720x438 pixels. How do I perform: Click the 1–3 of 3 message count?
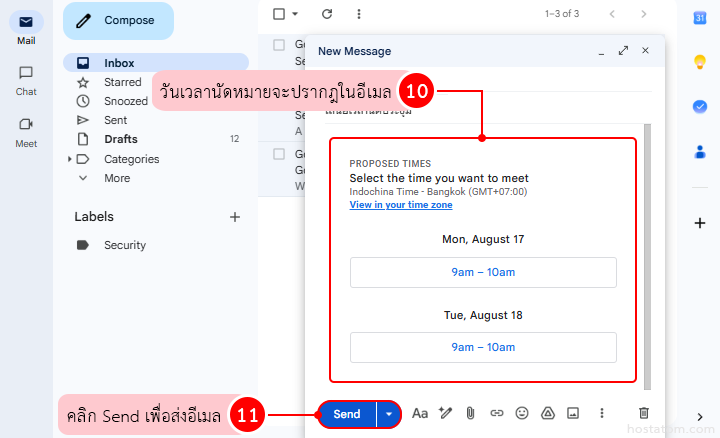click(x=562, y=14)
